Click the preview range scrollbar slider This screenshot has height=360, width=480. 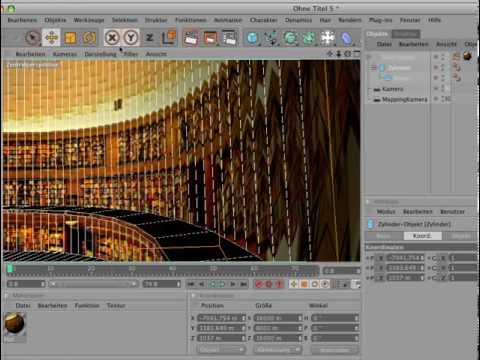tap(94, 284)
